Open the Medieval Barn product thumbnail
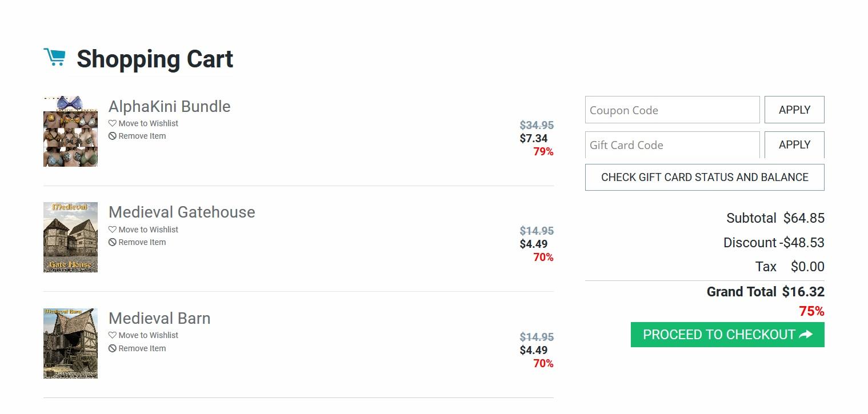The image size is (868, 414). (x=70, y=343)
